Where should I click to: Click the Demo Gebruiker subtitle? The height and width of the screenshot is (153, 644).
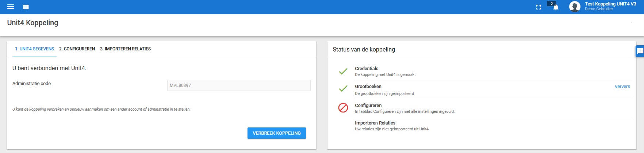pyautogui.click(x=599, y=9)
